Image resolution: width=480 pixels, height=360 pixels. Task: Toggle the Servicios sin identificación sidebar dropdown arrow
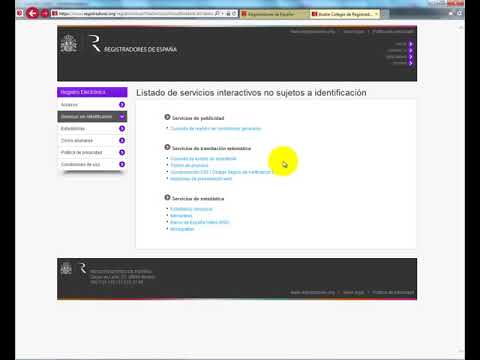coord(122,117)
